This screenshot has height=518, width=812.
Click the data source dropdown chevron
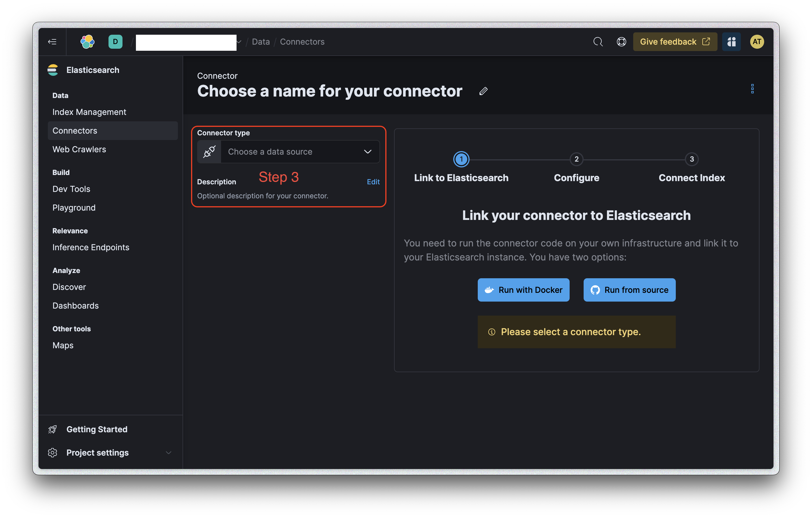coord(368,152)
